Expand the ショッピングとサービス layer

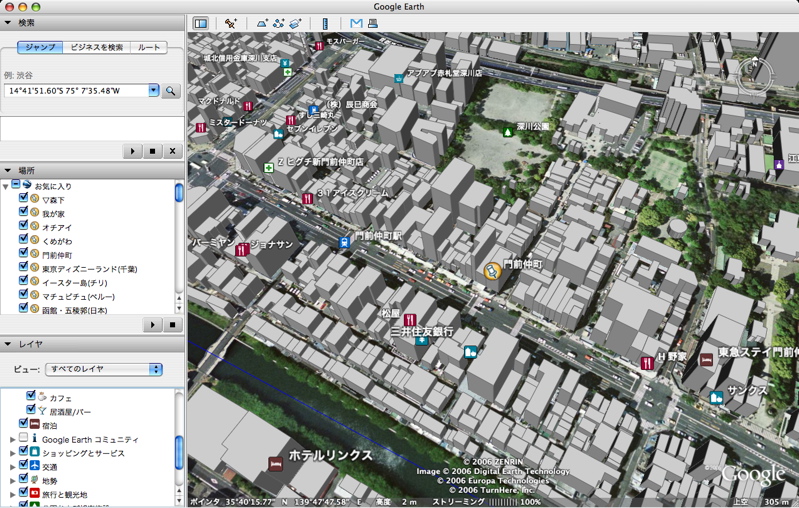pos(13,453)
